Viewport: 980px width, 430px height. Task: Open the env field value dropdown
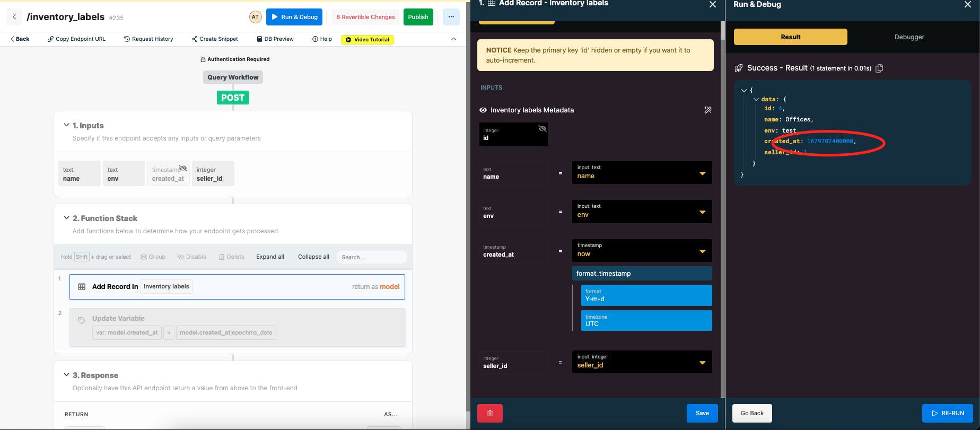pyautogui.click(x=642, y=212)
